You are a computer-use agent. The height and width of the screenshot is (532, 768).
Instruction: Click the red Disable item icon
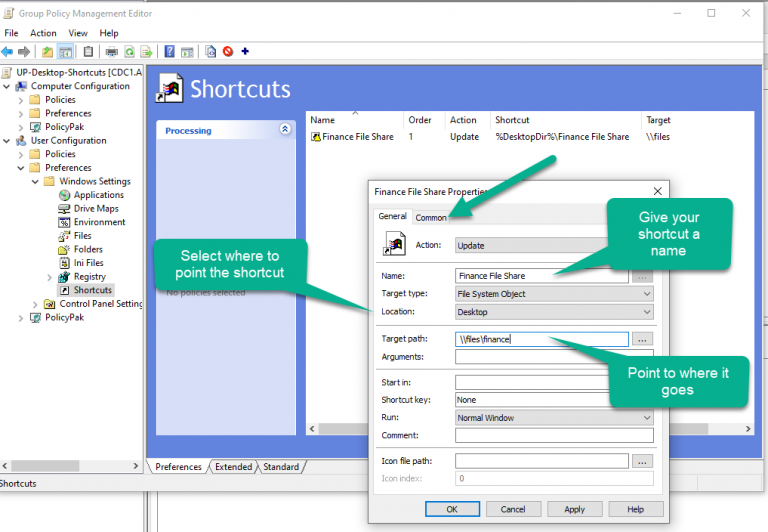click(228, 51)
